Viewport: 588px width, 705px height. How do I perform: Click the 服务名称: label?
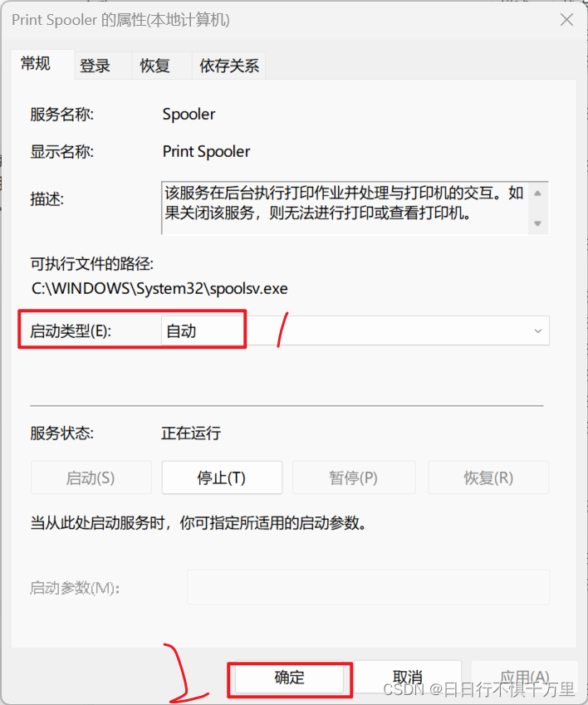click(62, 115)
